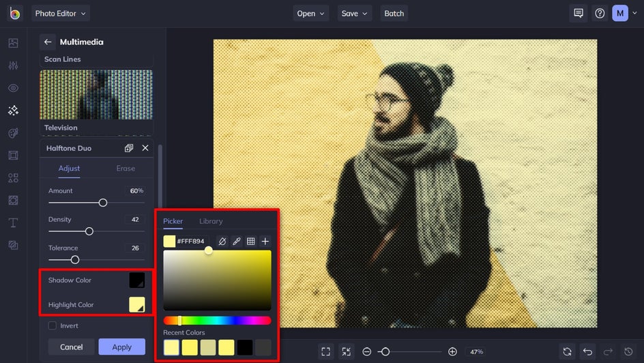Image resolution: width=644 pixels, height=363 pixels.
Task: Open the Shadow Color black swatch
Action: pos(136,280)
